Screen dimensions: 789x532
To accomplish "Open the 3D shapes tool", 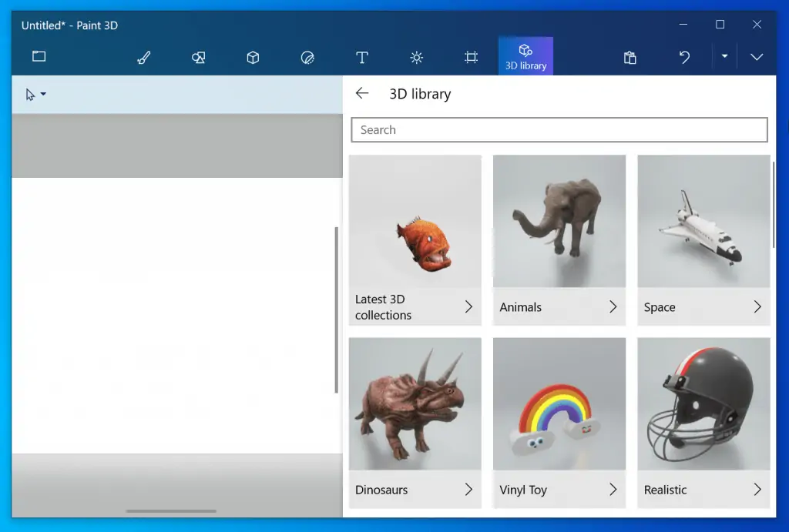I will pyautogui.click(x=253, y=57).
